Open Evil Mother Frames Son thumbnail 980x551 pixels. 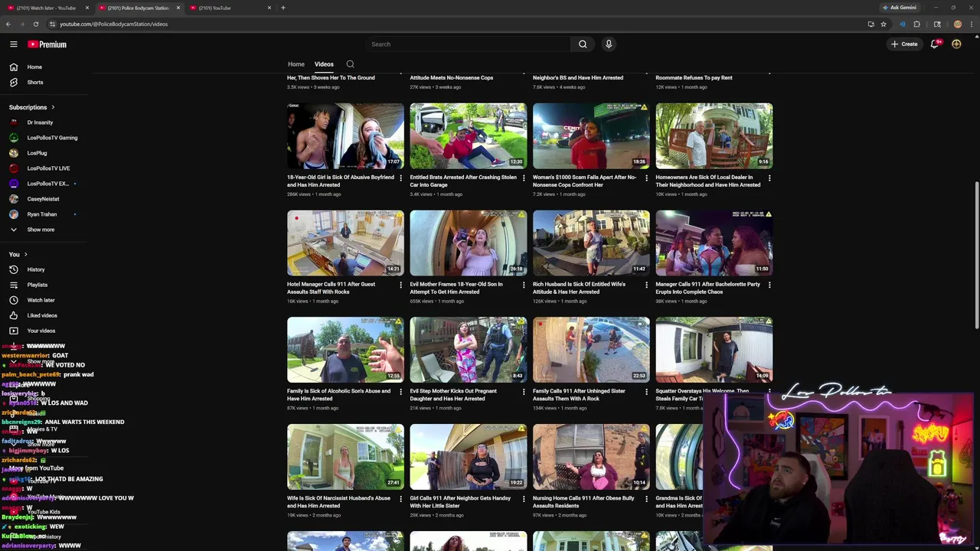pyautogui.click(x=468, y=243)
